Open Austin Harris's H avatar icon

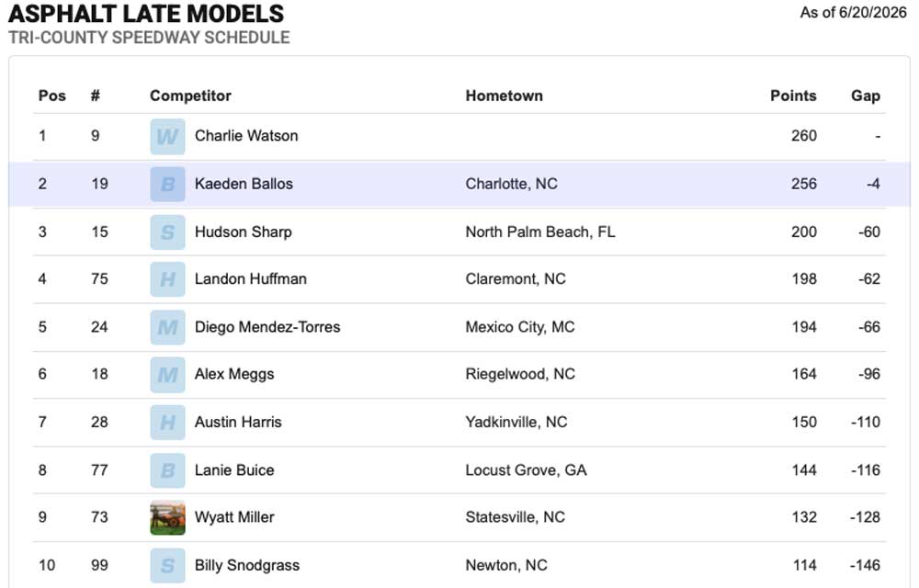pyautogui.click(x=167, y=423)
